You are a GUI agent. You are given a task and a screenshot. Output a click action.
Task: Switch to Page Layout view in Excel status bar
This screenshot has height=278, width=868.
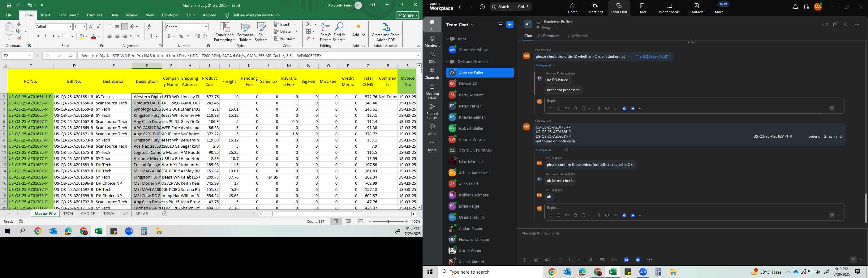pyautogui.click(x=348, y=221)
